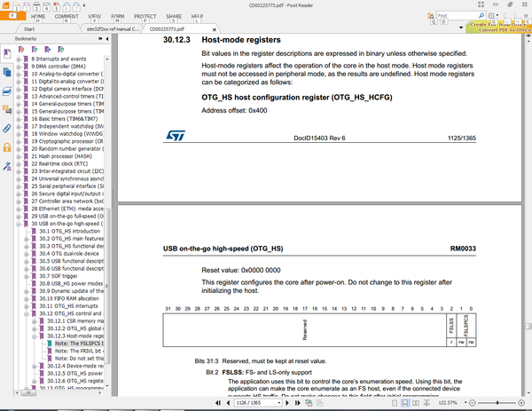Click the new bookmark icon in panel
Image resolution: width=532 pixels, height=411 pixels.
pyautogui.click(x=35, y=50)
